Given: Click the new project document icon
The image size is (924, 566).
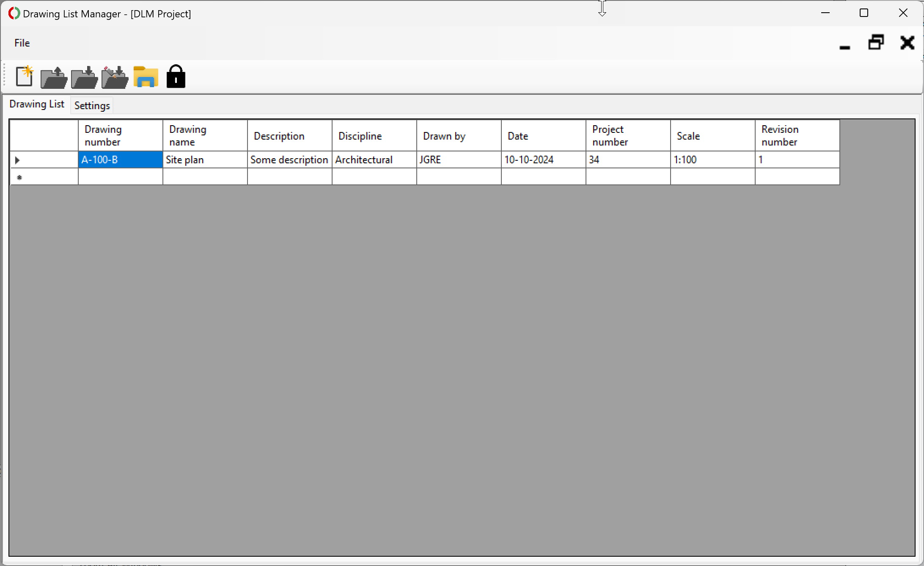Looking at the screenshot, I should click(x=24, y=77).
